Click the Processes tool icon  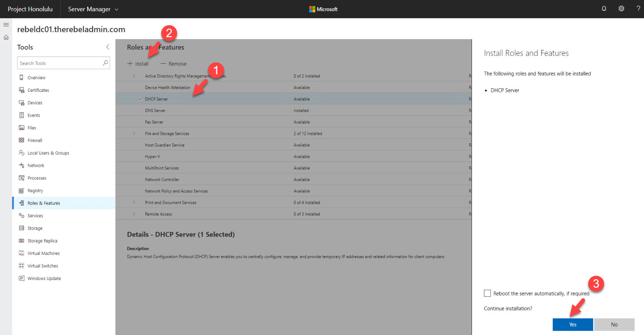coord(21,178)
